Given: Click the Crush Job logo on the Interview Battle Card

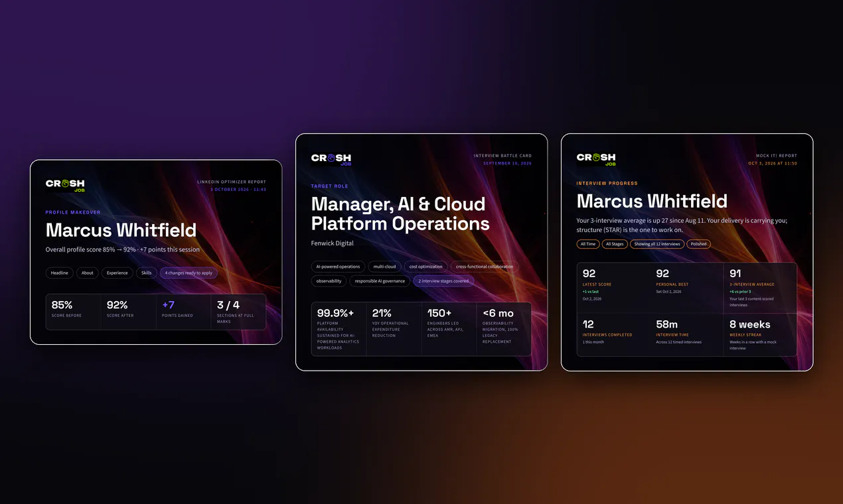Looking at the screenshot, I should tap(331, 159).
